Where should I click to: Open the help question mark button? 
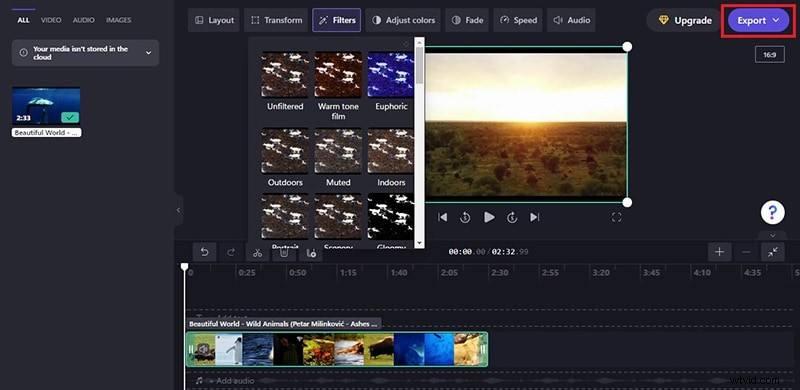(772, 212)
